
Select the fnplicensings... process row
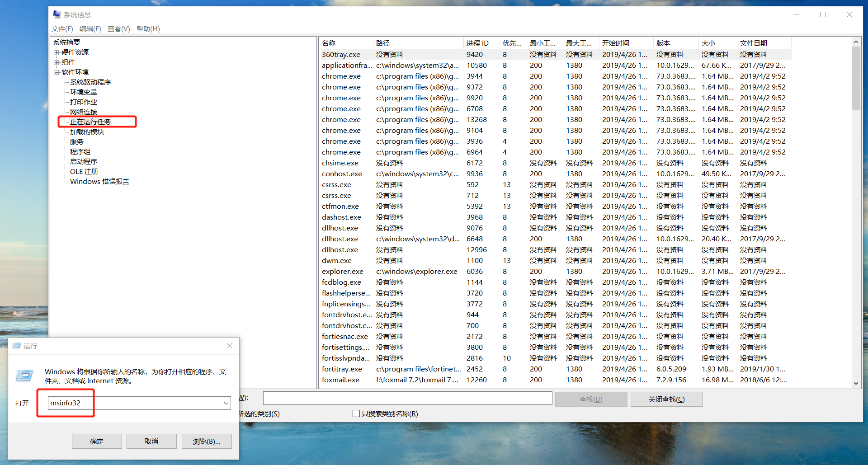tap(556, 304)
